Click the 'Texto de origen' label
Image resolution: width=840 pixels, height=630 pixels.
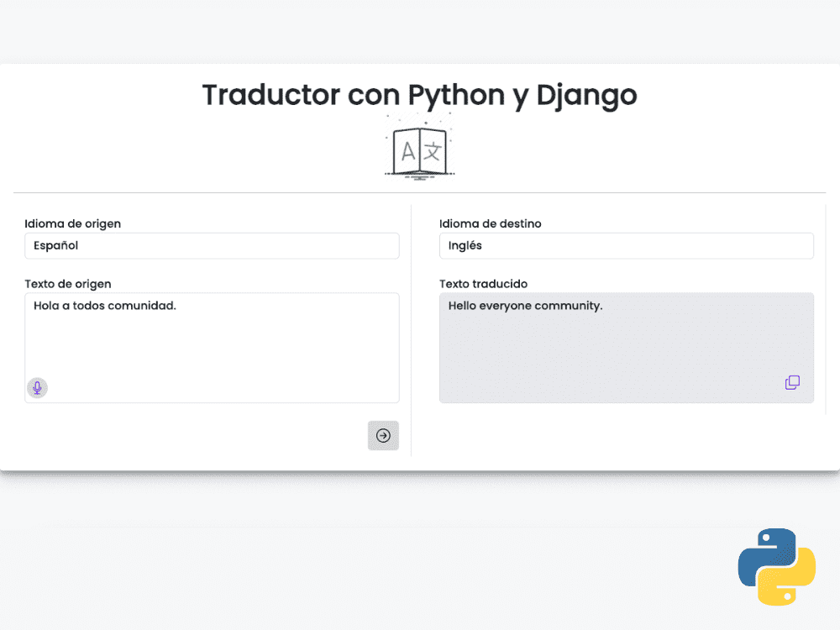click(68, 284)
